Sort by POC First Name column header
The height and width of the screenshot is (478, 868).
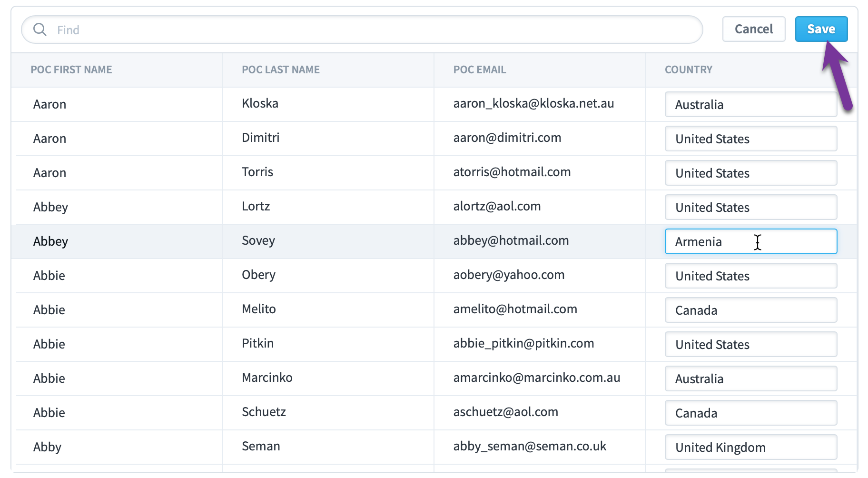pos(71,70)
